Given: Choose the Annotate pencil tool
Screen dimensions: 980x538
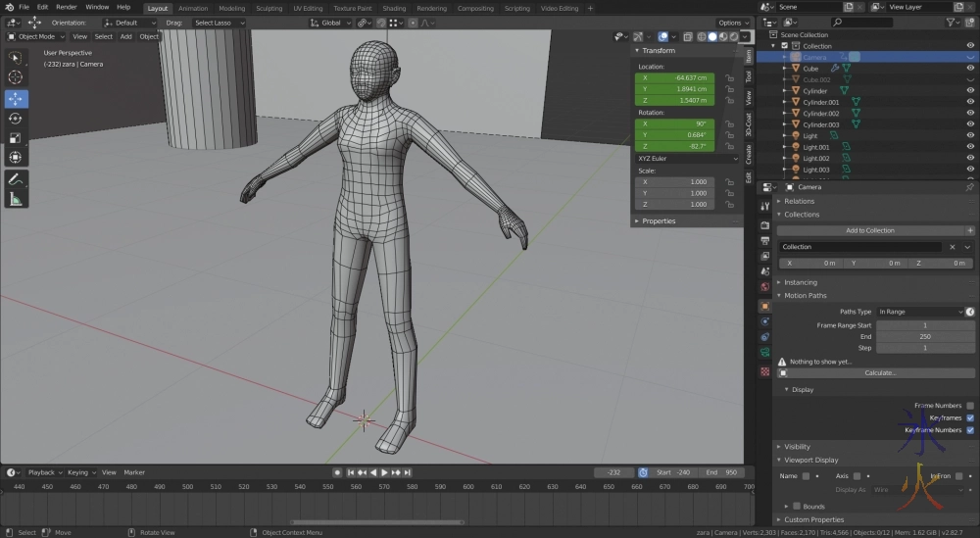Looking at the screenshot, I should pos(16,179).
